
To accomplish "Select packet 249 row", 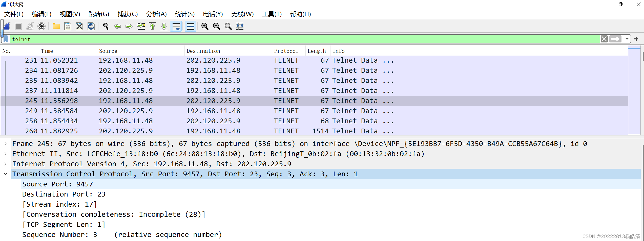I will (x=314, y=111).
